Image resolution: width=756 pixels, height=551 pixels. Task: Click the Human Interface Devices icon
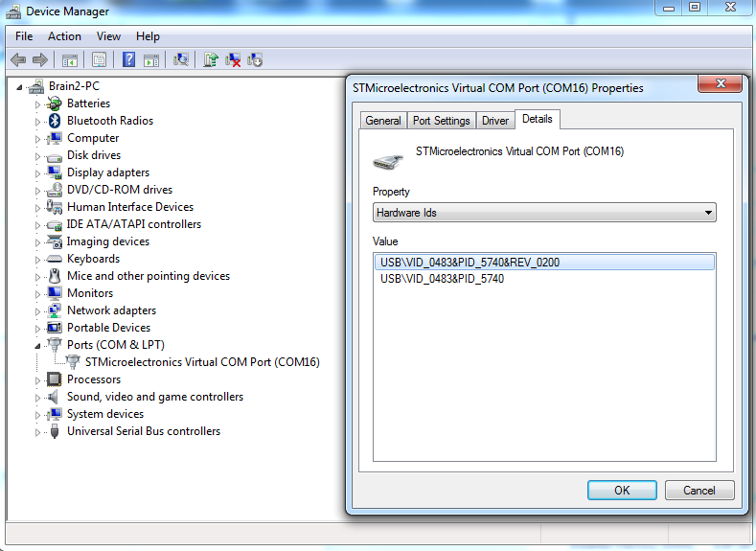54,207
